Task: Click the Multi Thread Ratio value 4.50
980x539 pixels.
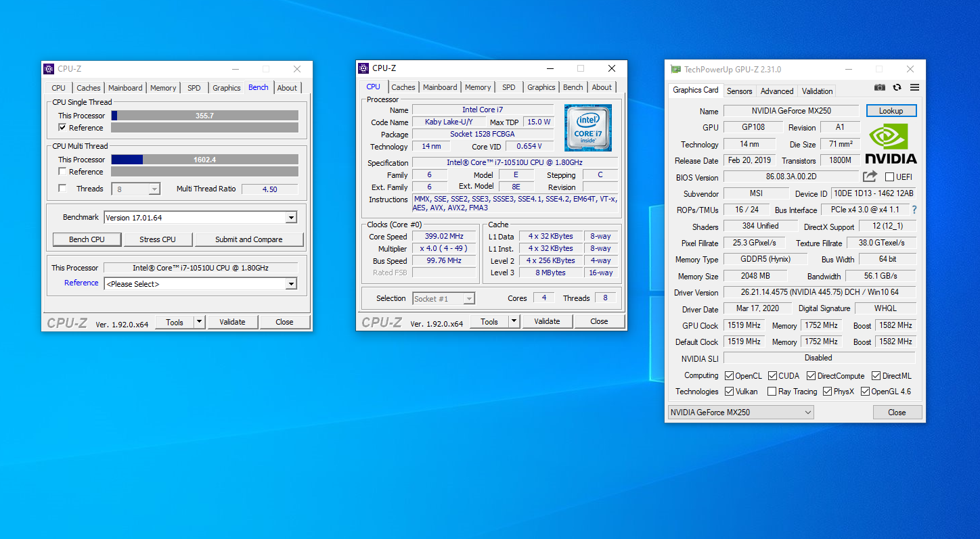Action: point(269,189)
